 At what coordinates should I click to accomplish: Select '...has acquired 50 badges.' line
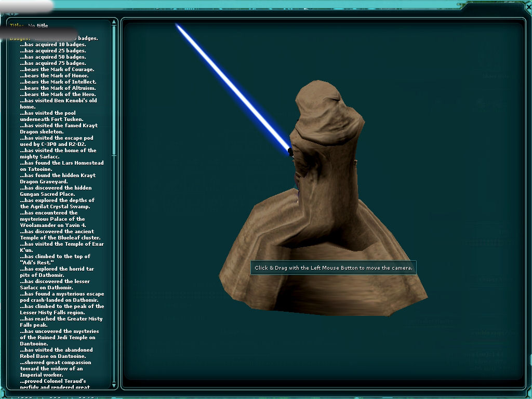[x=53, y=57]
